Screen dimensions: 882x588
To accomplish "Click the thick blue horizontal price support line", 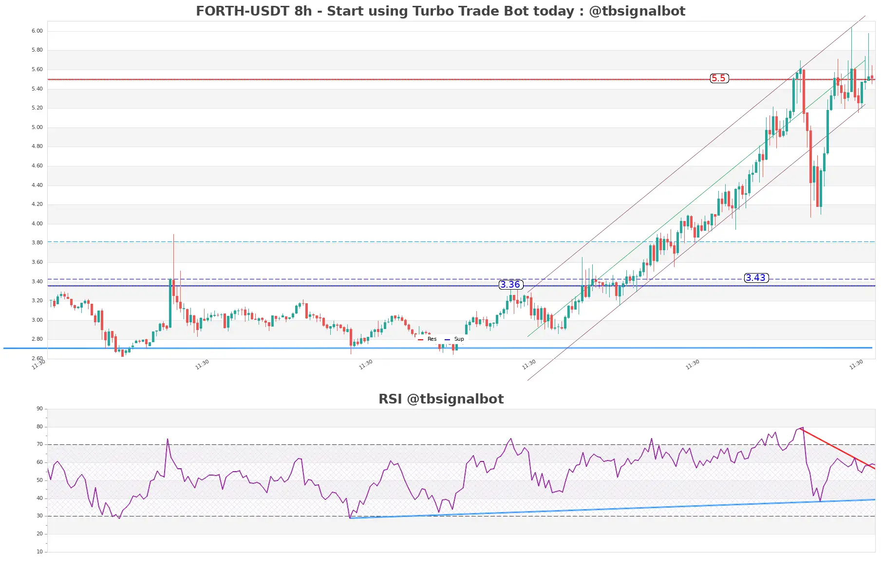I will 438,348.
